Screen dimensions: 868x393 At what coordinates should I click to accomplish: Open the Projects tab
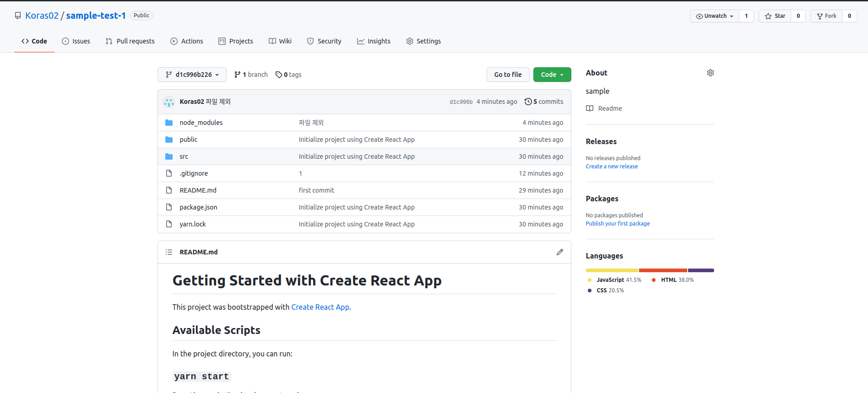pyautogui.click(x=236, y=41)
